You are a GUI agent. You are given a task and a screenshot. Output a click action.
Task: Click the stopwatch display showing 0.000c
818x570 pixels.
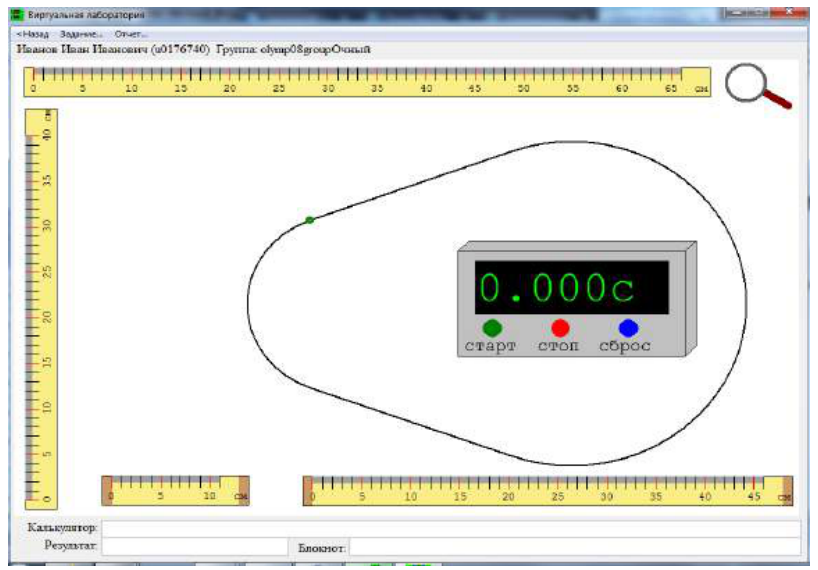point(571,287)
